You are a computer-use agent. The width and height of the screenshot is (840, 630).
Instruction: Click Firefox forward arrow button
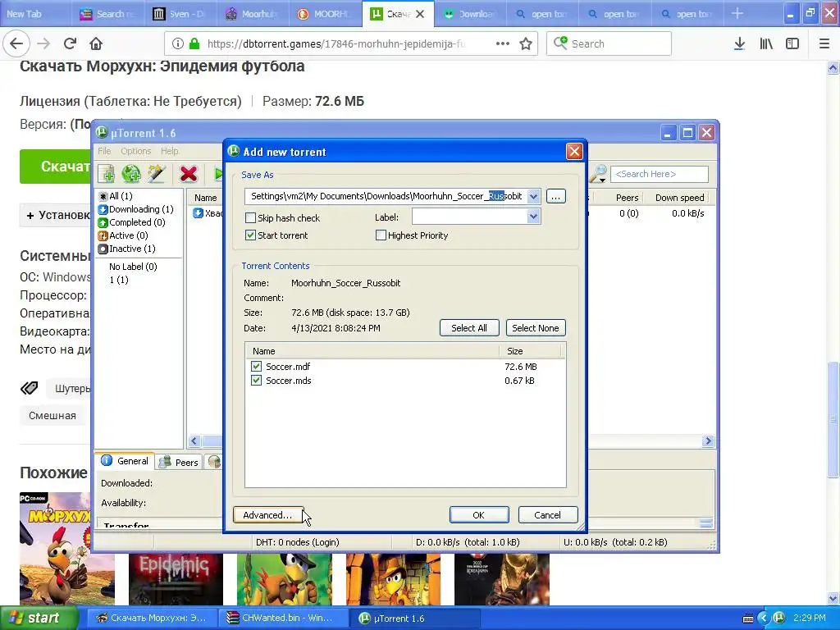pyautogui.click(x=43, y=44)
